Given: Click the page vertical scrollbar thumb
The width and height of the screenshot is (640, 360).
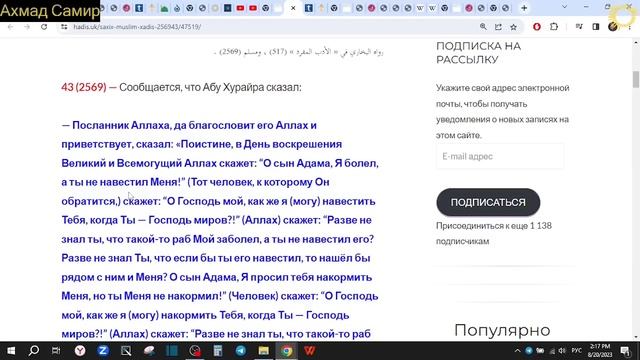Looking at the screenshot, I should point(636,79).
